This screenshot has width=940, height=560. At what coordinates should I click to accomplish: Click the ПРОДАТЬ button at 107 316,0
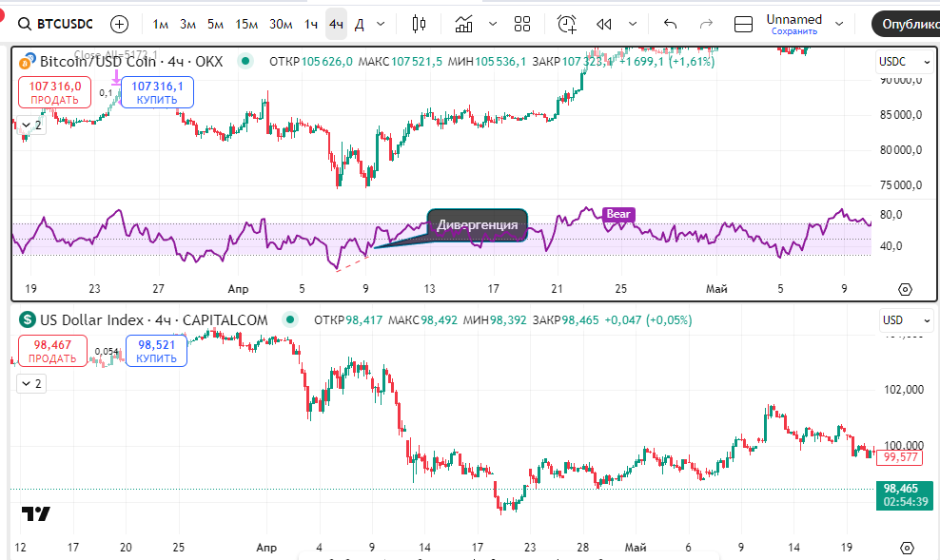point(54,92)
